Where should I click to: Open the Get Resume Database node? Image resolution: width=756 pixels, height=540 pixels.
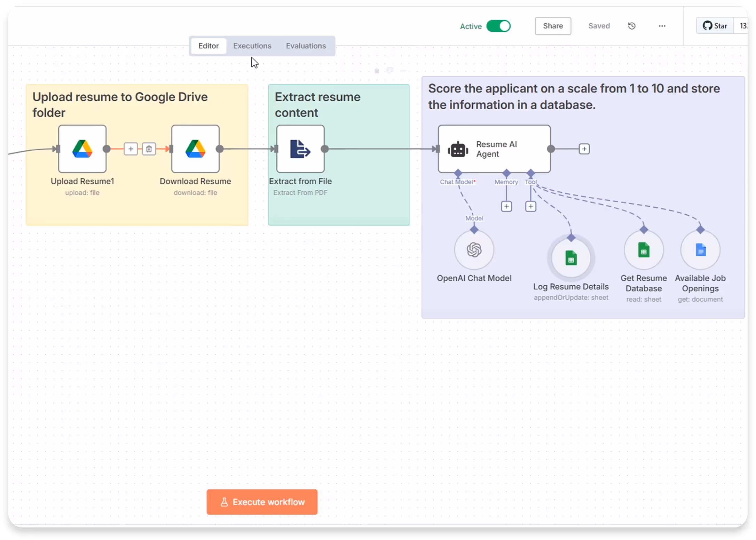pyautogui.click(x=644, y=250)
